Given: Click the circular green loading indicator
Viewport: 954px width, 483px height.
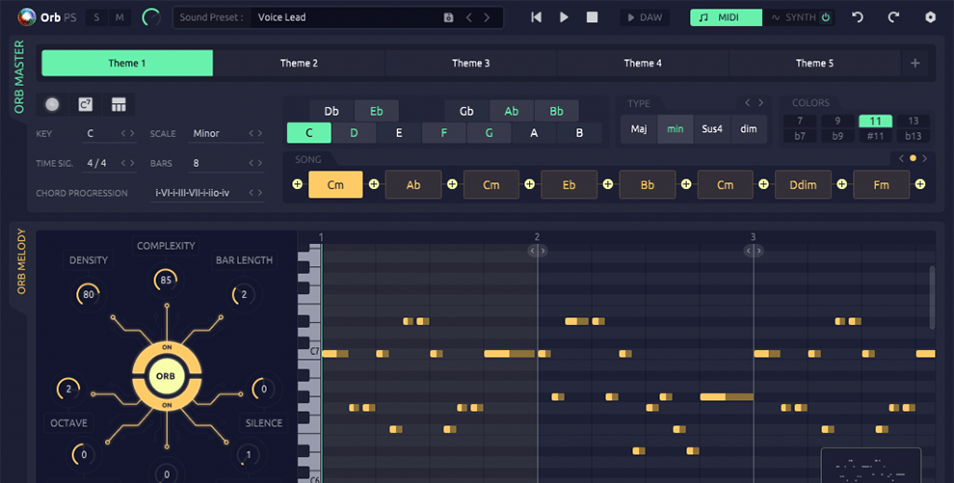Looking at the screenshot, I should coord(151,18).
